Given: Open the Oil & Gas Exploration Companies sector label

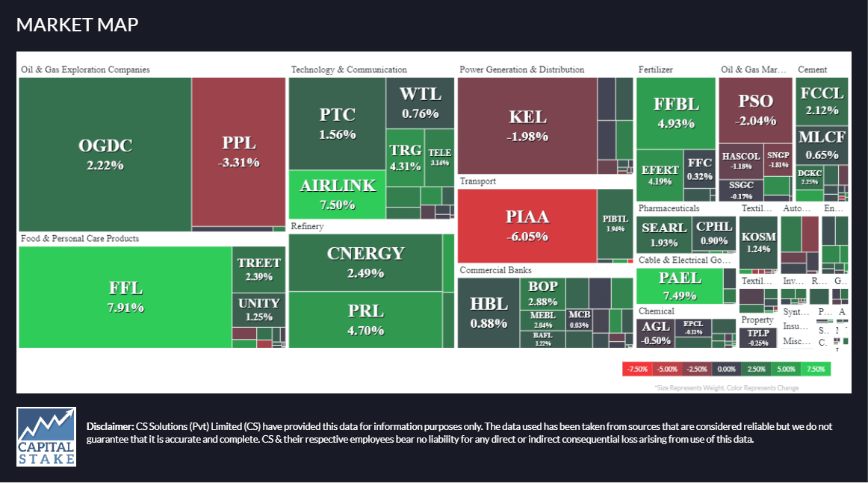Looking at the screenshot, I should [x=85, y=69].
